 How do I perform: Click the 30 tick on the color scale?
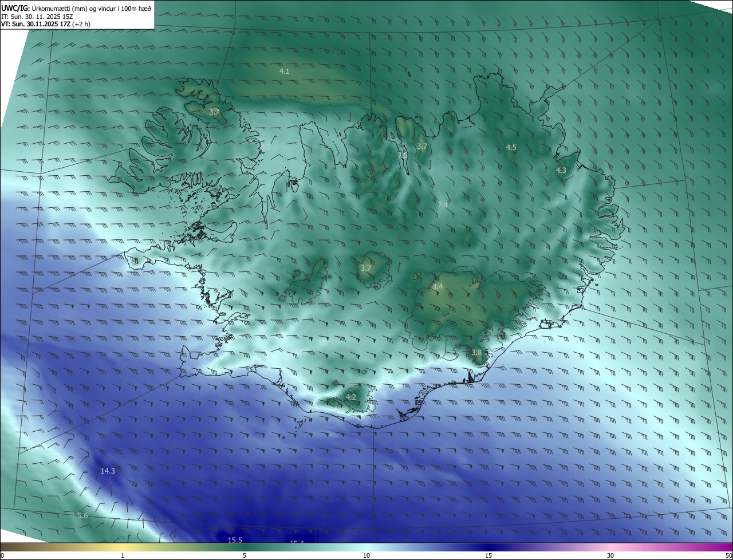(x=610, y=555)
